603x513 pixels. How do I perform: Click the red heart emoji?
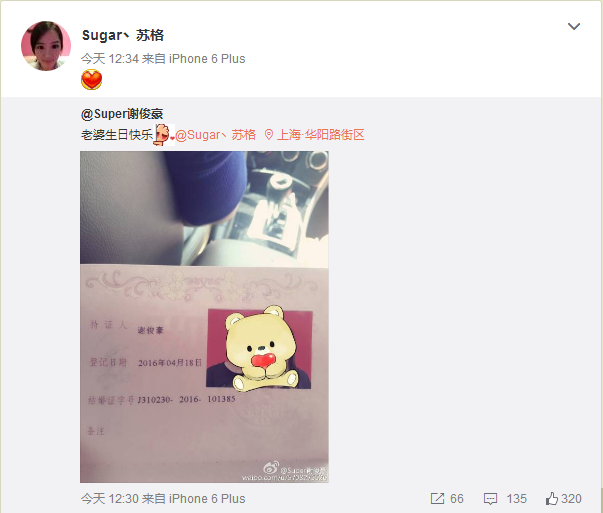pyautogui.click(x=92, y=80)
